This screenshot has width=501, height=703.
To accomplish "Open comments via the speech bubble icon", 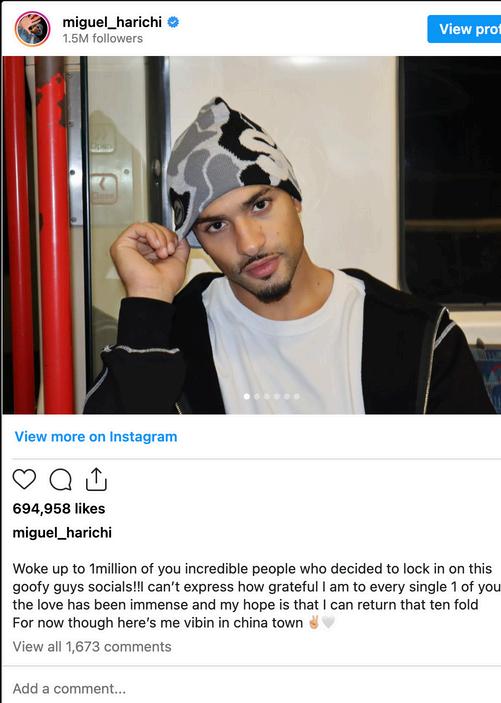I will pos(61,480).
